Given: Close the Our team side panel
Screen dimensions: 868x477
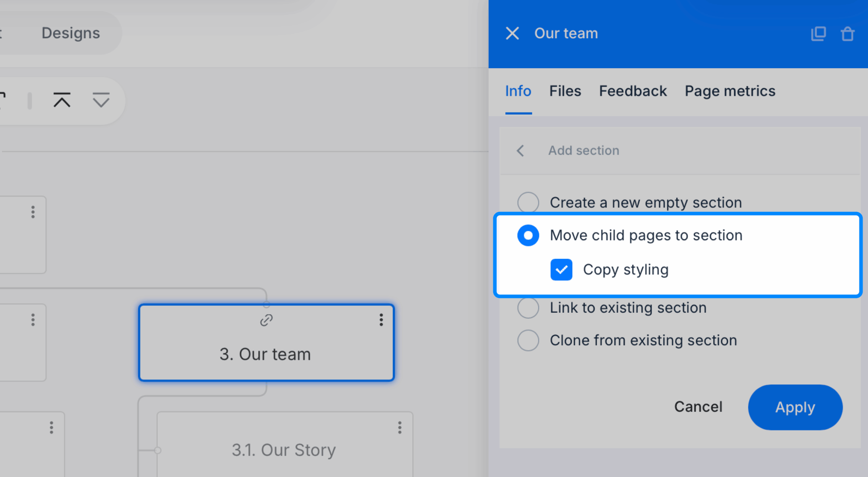Looking at the screenshot, I should click(512, 34).
